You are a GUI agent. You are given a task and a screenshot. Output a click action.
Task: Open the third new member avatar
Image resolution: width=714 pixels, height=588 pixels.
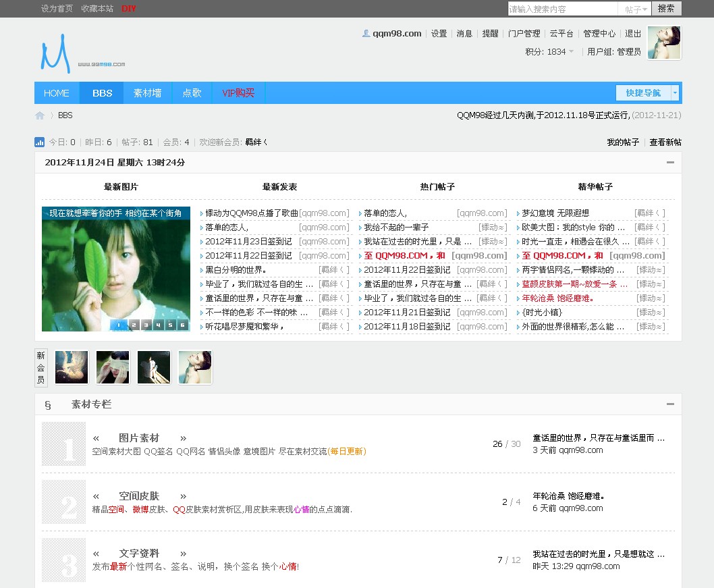pos(153,367)
